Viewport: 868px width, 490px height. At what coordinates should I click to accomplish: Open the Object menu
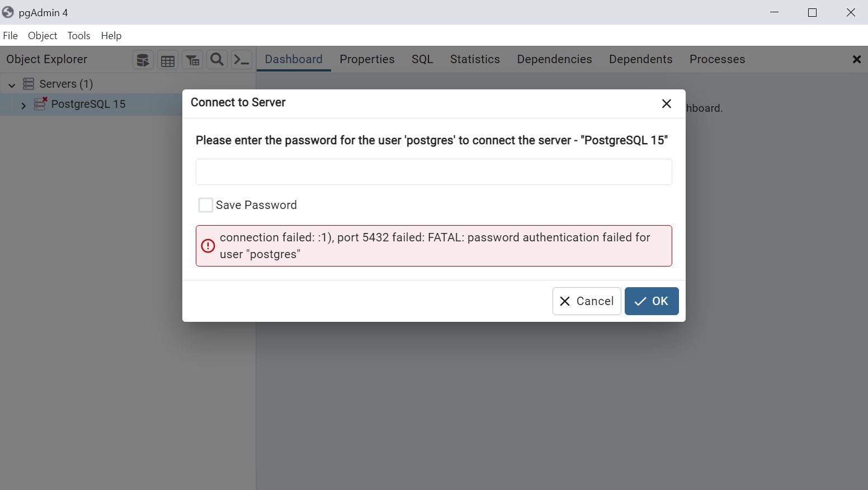click(43, 36)
